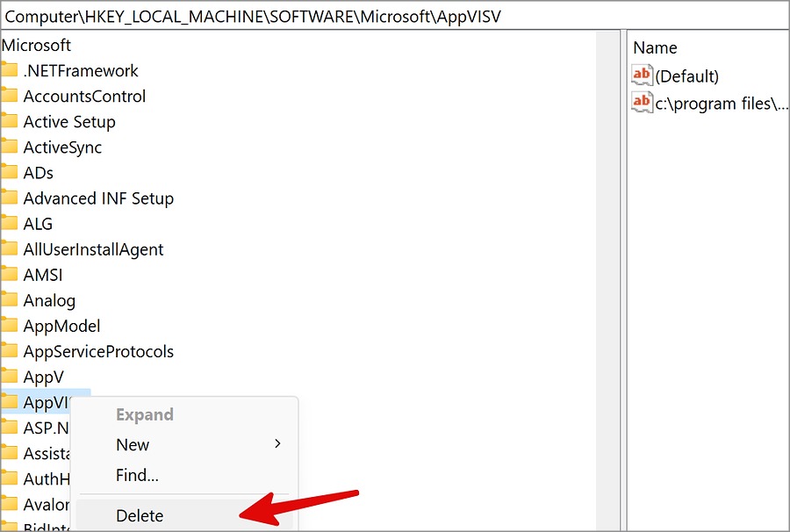Select the ADs key

[38, 172]
